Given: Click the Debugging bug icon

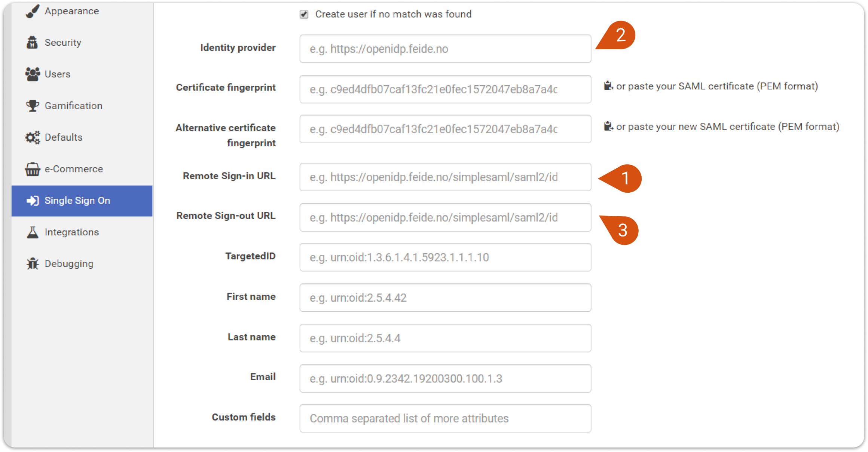Looking at the screenshot, I should (33, 264).
